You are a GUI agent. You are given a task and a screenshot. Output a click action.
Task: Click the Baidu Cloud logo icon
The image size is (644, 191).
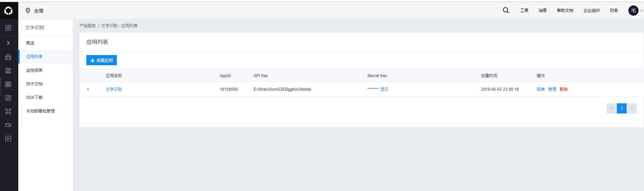[x=8, y=11]
